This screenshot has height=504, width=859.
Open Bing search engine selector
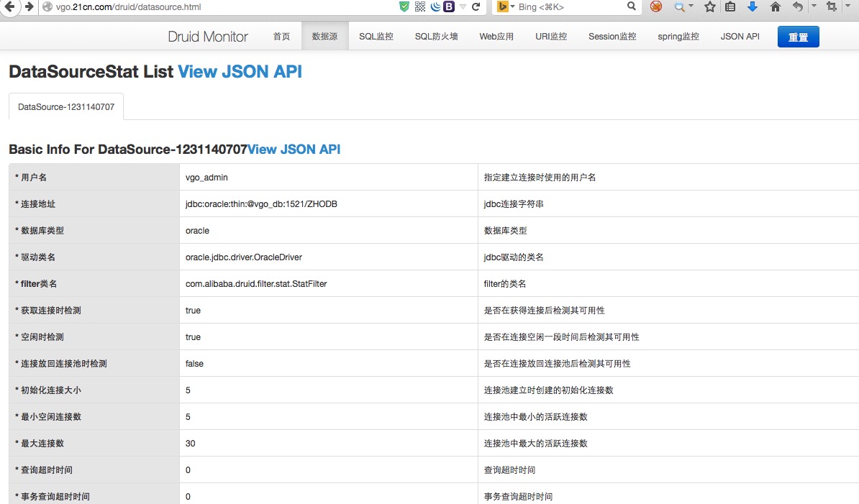pyautogui.click(x=506, y=6)
